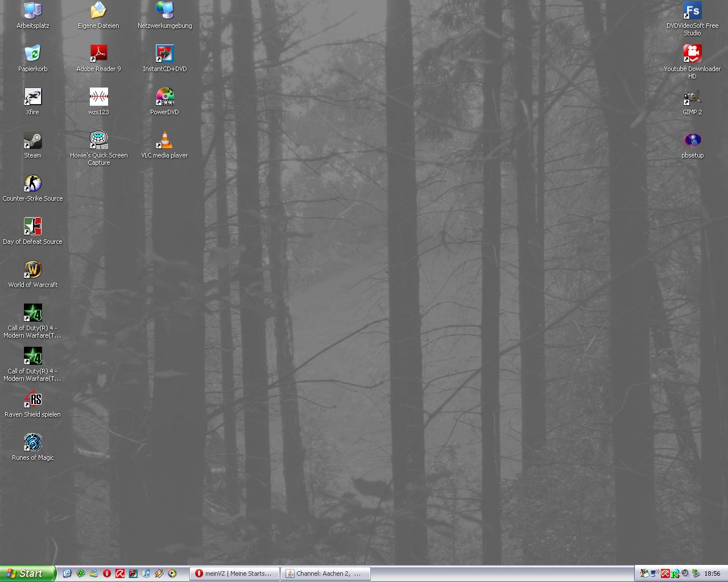
Task: Launch the Youtube Downloader HD shortcut
Action: coord(692,62)
